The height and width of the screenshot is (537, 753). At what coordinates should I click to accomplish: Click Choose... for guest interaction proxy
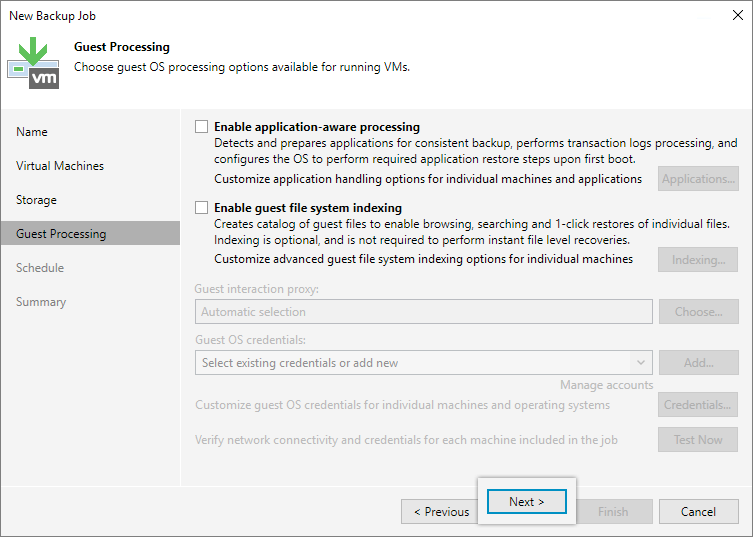tap(699, 312)
